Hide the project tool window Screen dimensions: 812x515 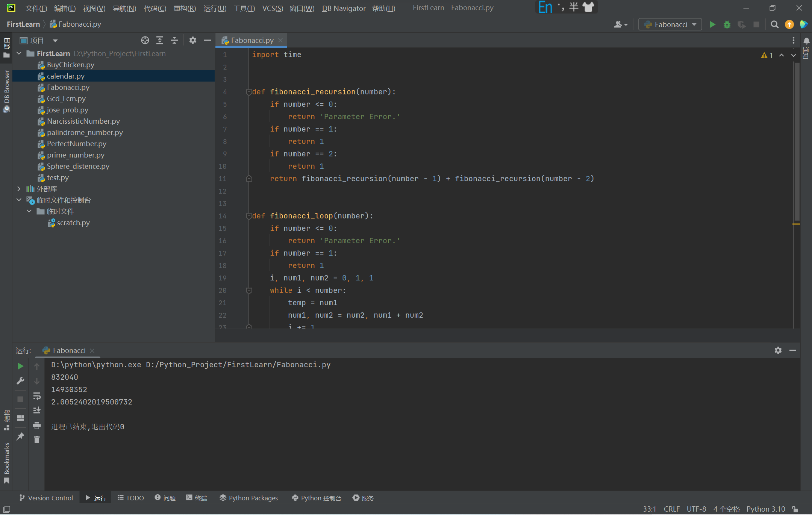pos(207,40)
